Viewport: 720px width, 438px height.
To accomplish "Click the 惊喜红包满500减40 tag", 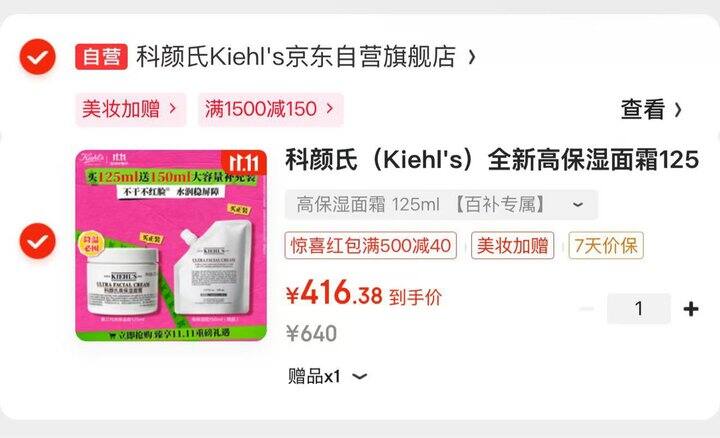I will pos(371,246).
